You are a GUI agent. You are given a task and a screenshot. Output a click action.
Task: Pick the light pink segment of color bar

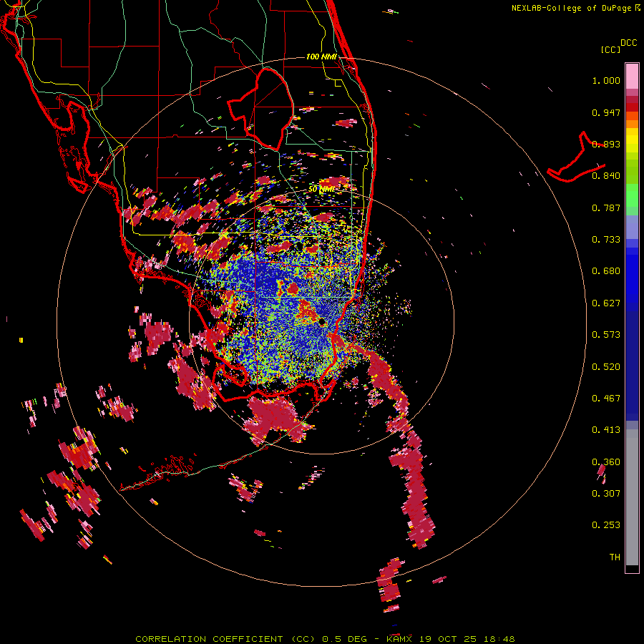[x=632, y=76]
